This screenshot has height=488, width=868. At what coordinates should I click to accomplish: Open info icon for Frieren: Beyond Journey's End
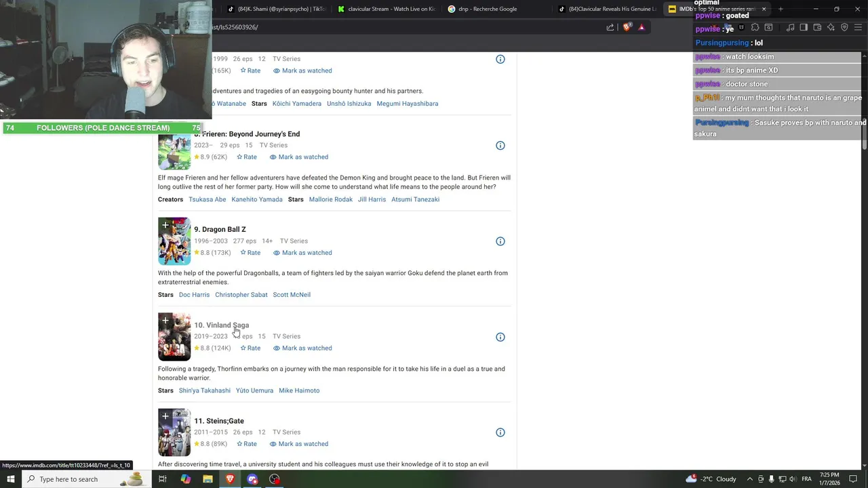point(500,146)
